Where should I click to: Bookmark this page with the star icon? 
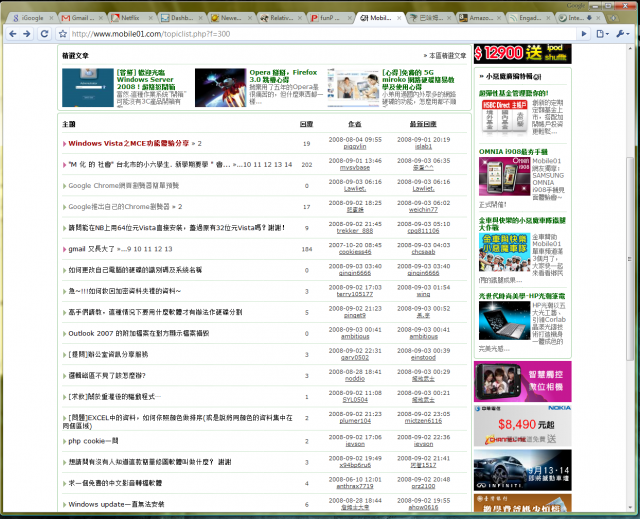[62, 34]
